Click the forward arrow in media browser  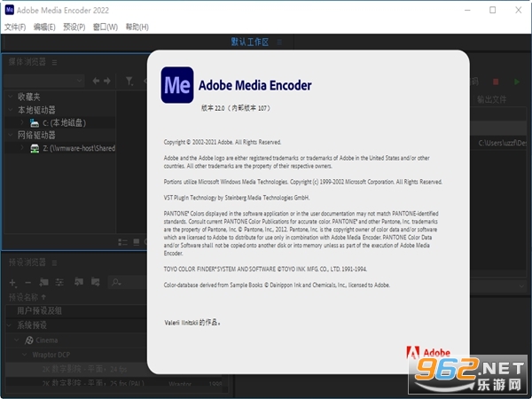[107, 81]
